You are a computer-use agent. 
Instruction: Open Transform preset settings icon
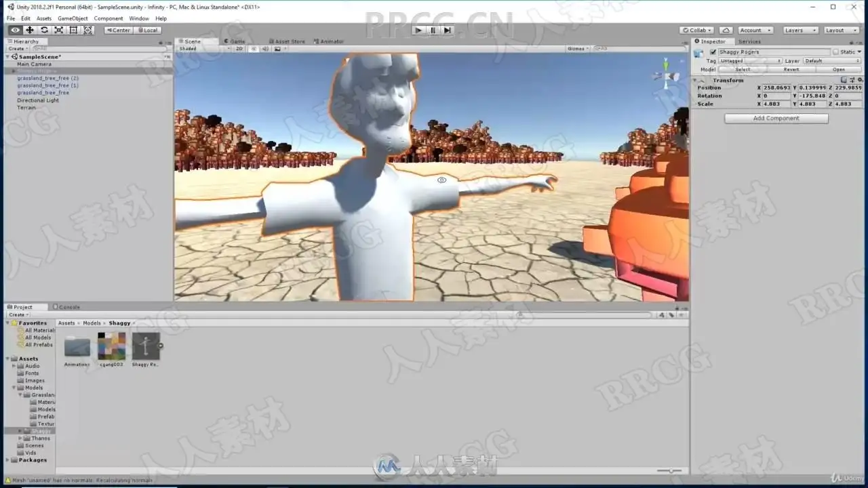[x=851, y=80]
